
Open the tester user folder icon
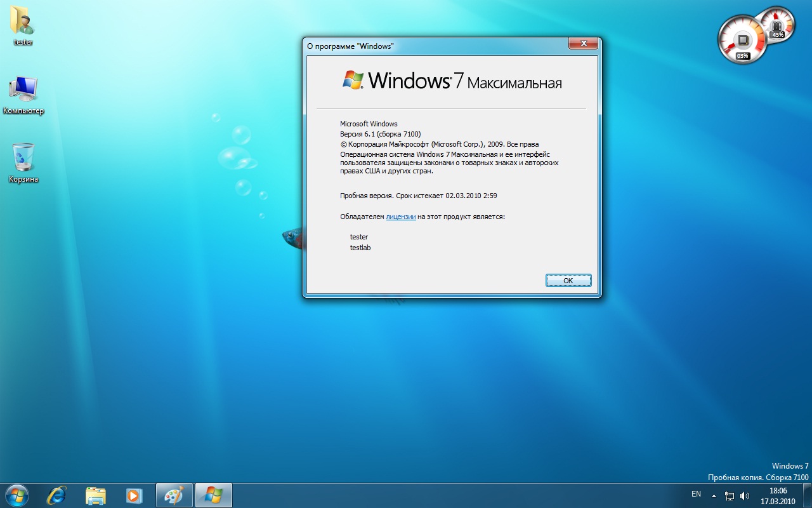click(23, 25)
